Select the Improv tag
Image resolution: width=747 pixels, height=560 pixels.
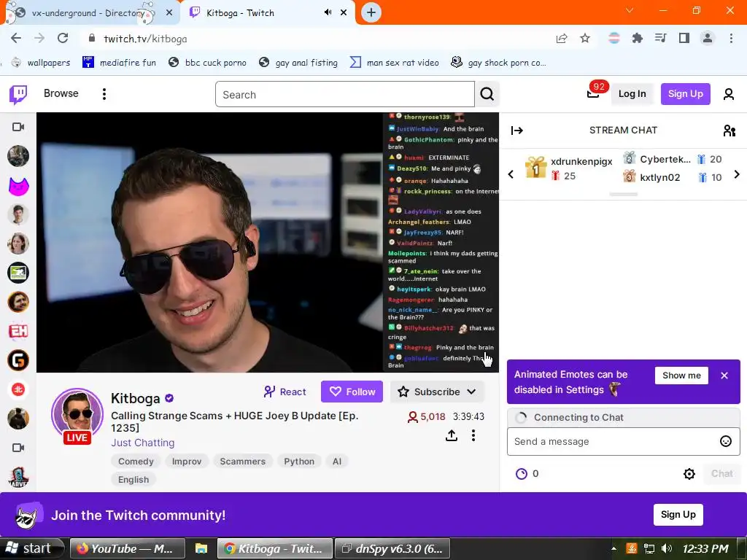pos(187,462)
